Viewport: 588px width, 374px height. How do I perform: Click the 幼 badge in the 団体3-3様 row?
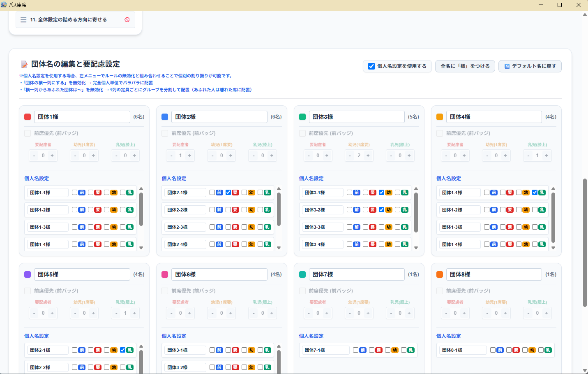pyautogui.click(x=389, y=227)
